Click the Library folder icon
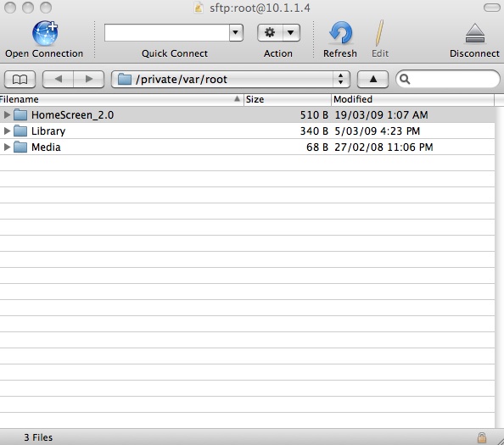This screenshot has height=445, width=504. [20, 131]
